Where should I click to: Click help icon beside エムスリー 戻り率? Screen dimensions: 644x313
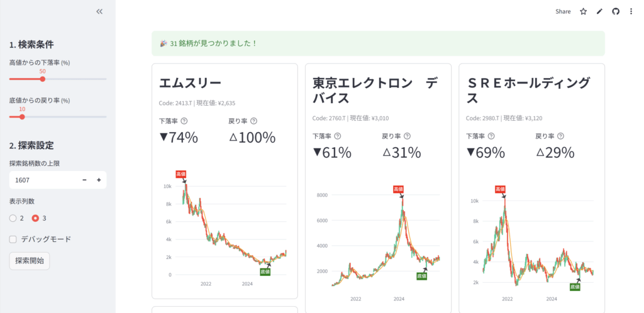click(x=253, y=121)
